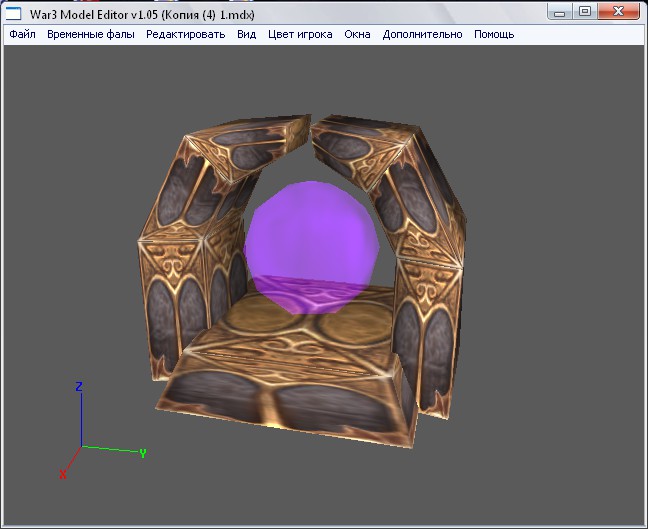Screen dimensions: 648x529
Task: Open the Помощь menu
Action: tap(494, 34)
